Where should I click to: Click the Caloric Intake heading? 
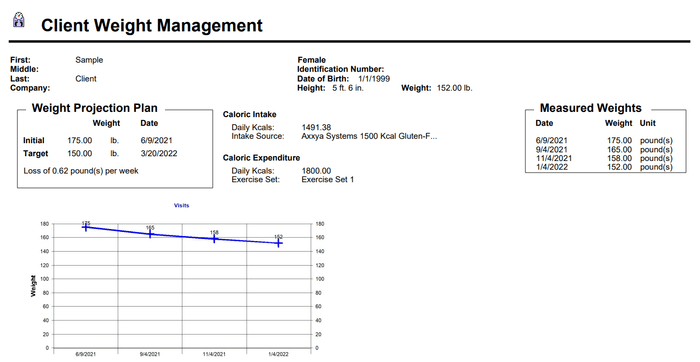[250, 114]
